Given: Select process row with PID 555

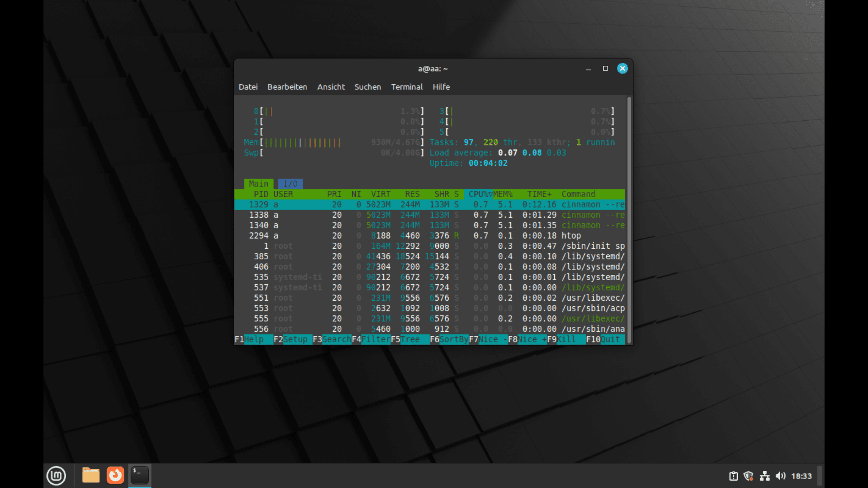Looking at the screenshot, I should tap(430, 319).
